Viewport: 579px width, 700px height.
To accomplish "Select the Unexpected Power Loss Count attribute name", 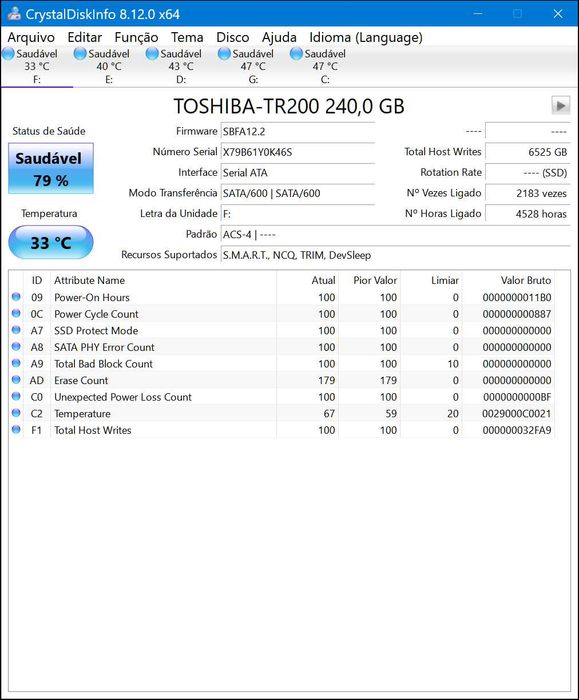I will [123, 397].
